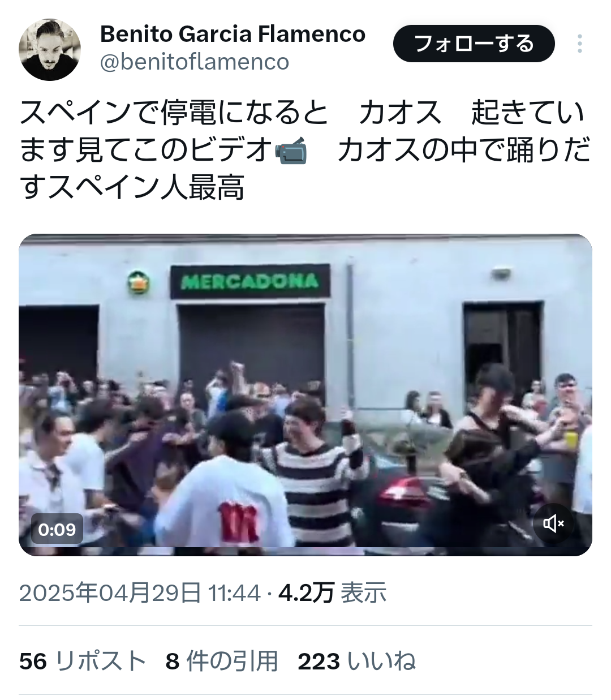Viewport: 611px width, 700px height.
Task: Tap the 4.2万 表示 view count
Action: 333,593
